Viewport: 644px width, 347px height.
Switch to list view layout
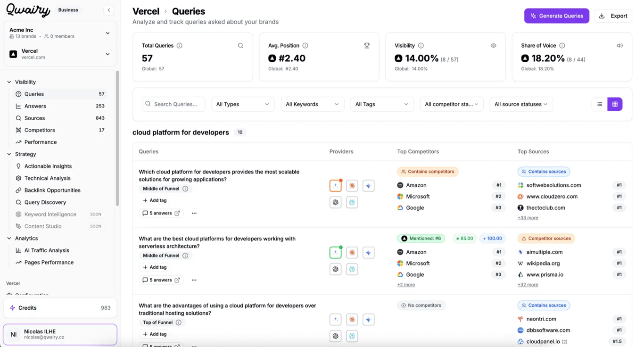599,104
